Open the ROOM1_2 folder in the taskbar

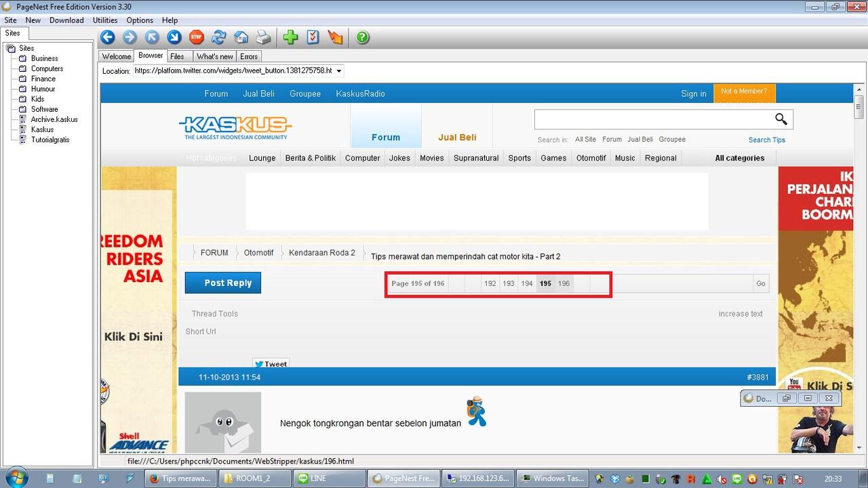point(255,478)
